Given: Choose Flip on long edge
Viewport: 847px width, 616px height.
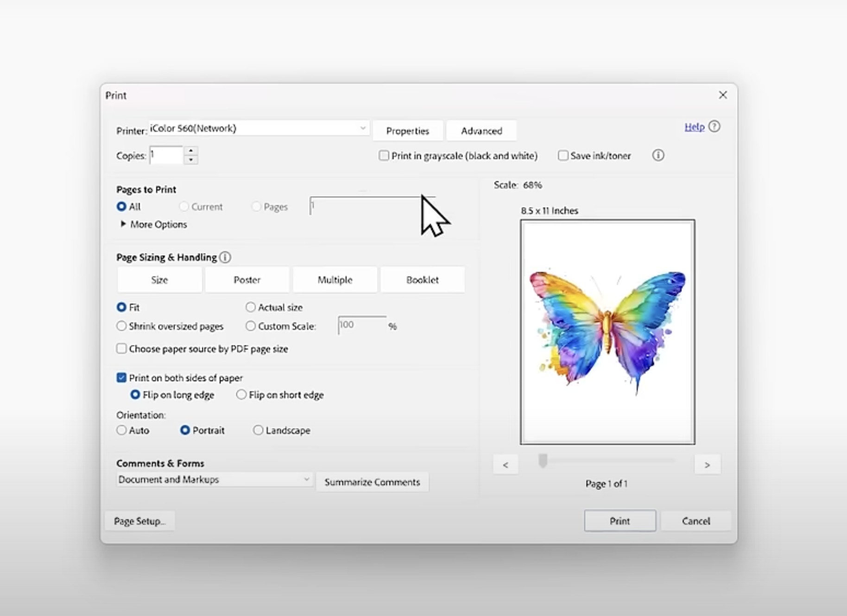Looking at the screenshot, I should pos(135,395).
